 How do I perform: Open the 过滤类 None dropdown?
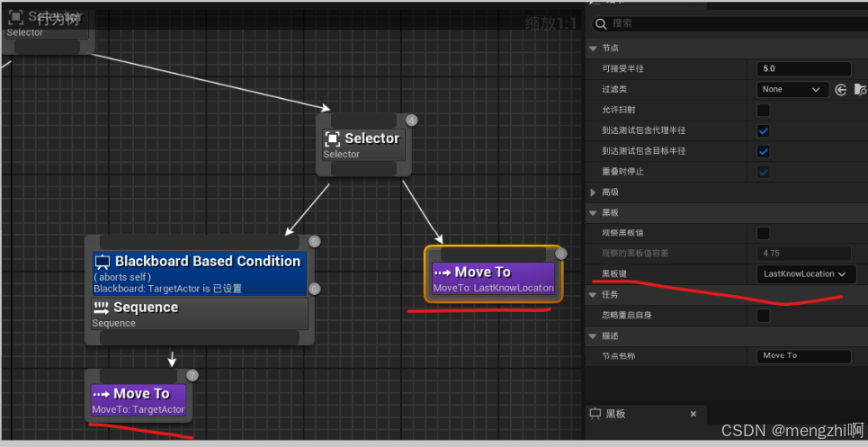(x=792, y=90)
